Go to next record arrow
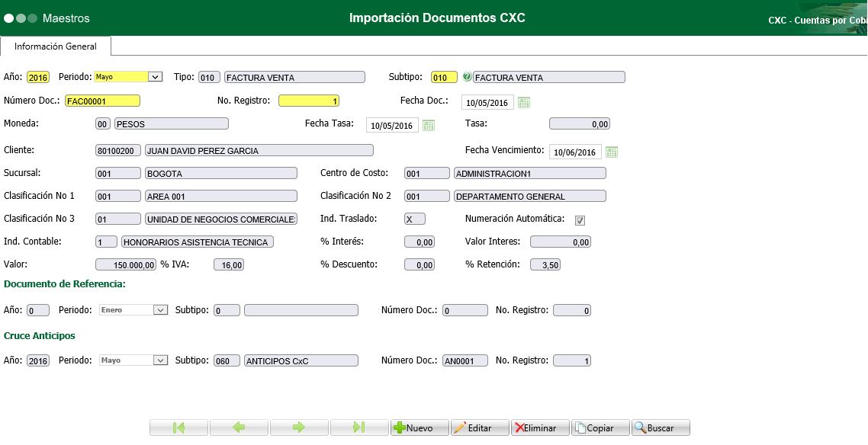868x445 pixels. tap(299, 427)
